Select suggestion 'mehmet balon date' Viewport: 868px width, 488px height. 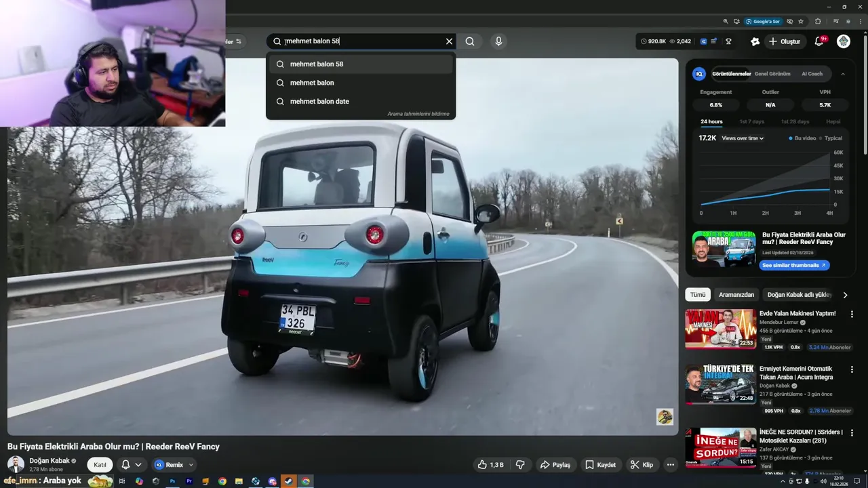coord(361,101)
